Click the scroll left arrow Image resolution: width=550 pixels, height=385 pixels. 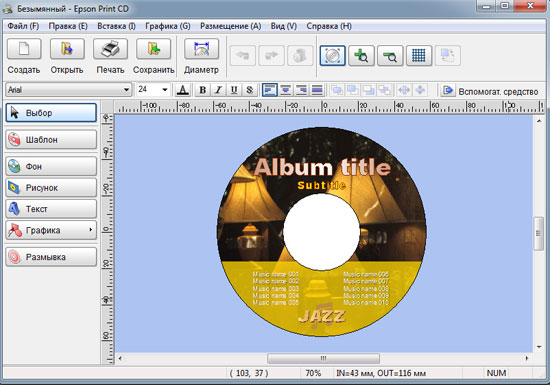[120, 358]
